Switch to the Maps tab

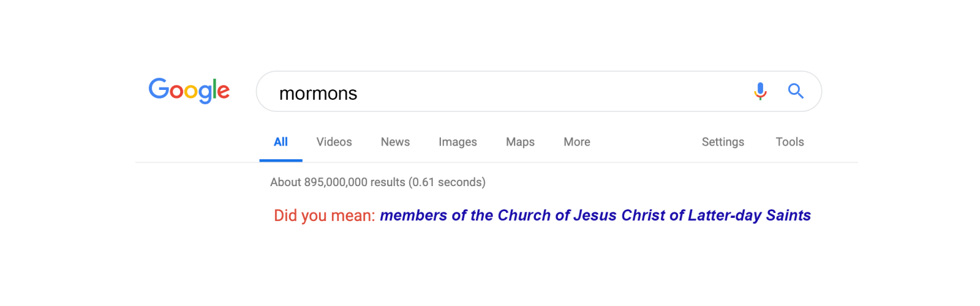[520, 142]
